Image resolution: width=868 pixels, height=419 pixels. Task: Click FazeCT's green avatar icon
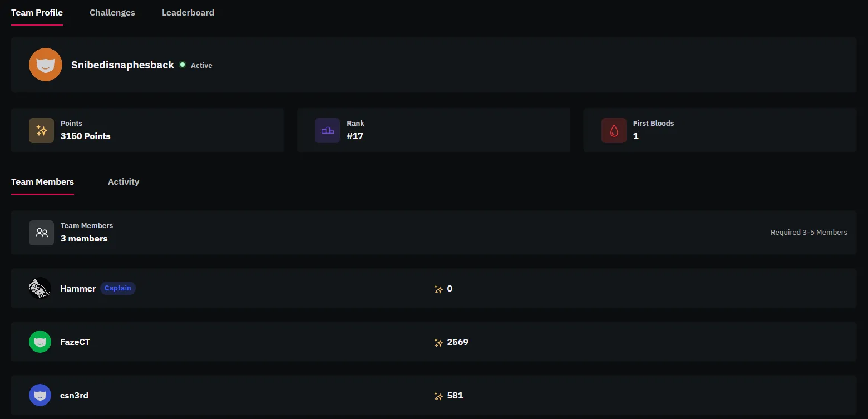pyautogui.click(x=40, y=342)
